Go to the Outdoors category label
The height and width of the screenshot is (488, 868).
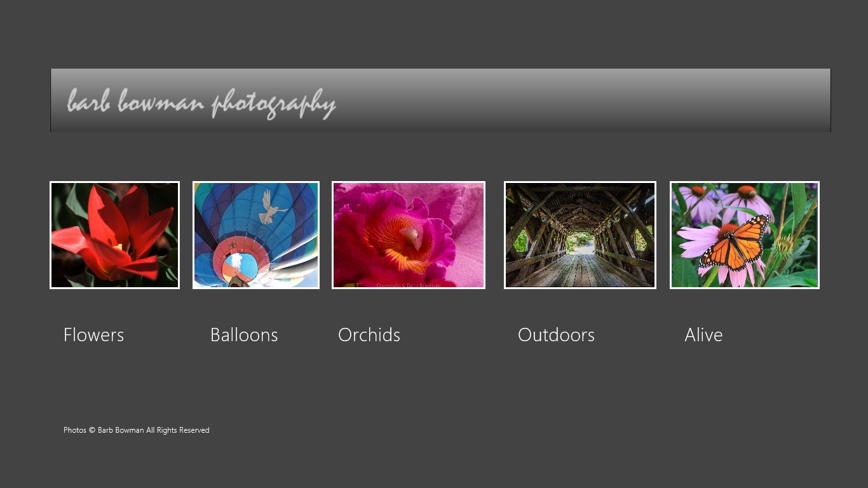tap(556, 335)
